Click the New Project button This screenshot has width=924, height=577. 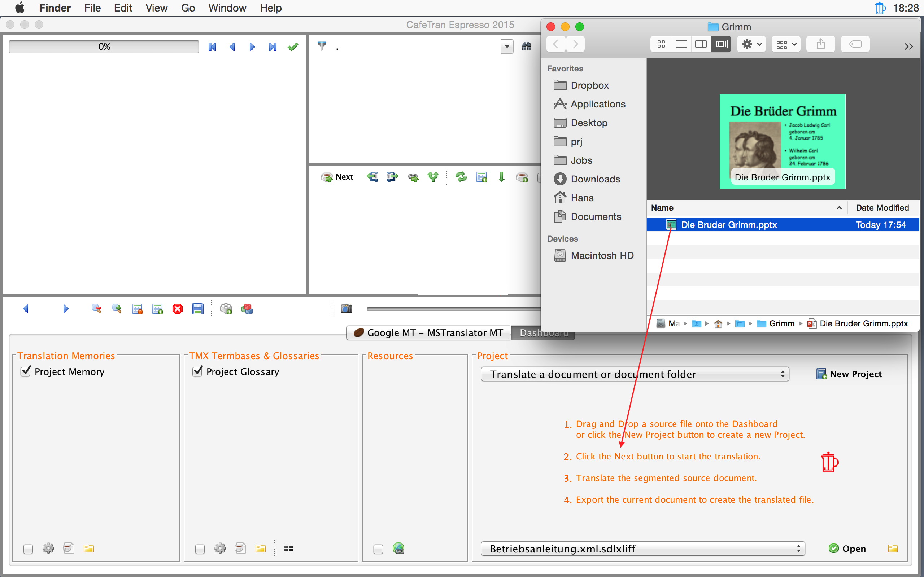[x=849, y=374]
